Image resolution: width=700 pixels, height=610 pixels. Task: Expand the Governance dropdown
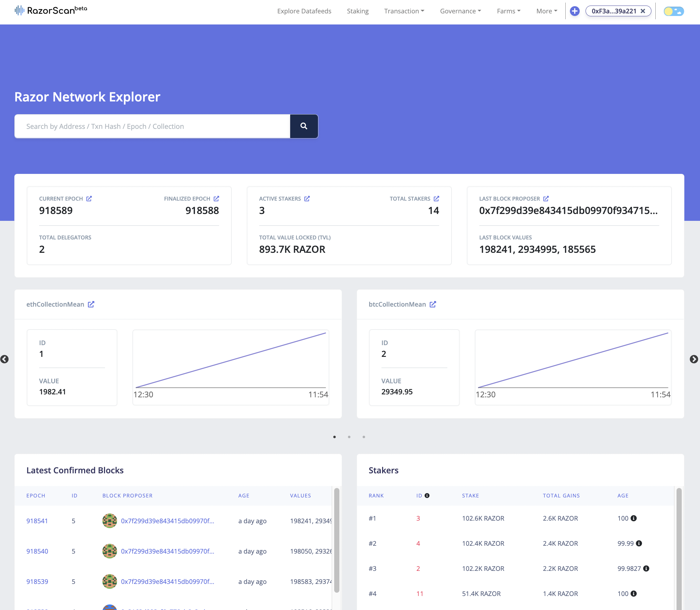pos(460,11)
